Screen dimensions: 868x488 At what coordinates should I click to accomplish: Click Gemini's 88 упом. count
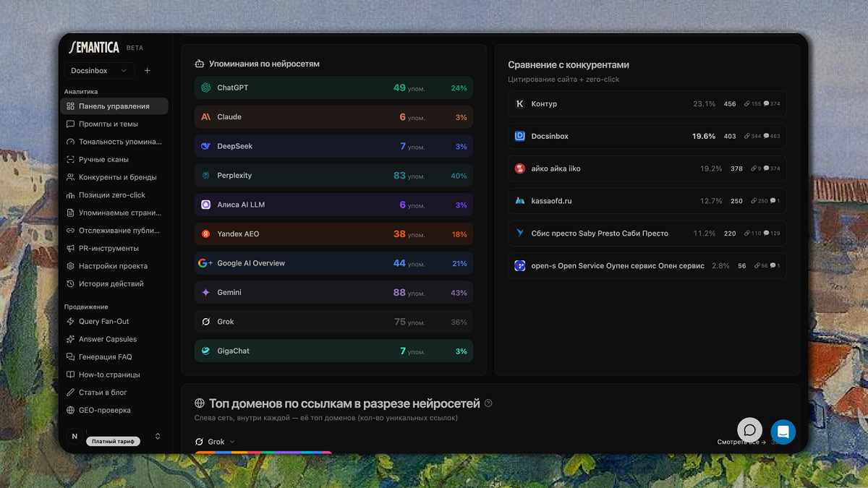[x=409, y=293]
